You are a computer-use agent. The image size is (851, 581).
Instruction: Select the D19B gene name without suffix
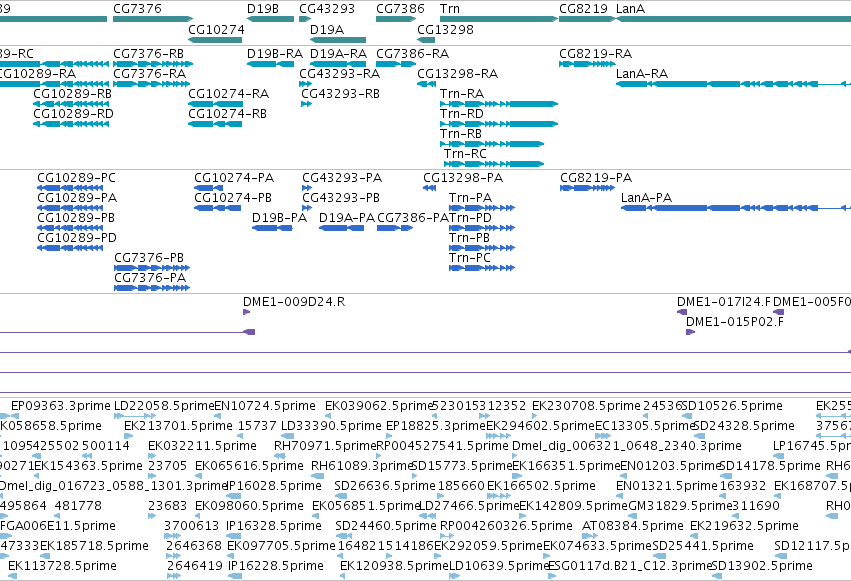pyautogui.click(x=263, y=9)
